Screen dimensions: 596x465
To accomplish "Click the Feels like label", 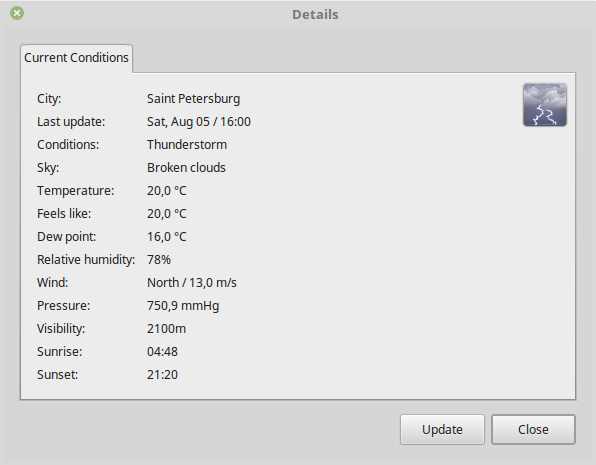I will pos(64,214).
